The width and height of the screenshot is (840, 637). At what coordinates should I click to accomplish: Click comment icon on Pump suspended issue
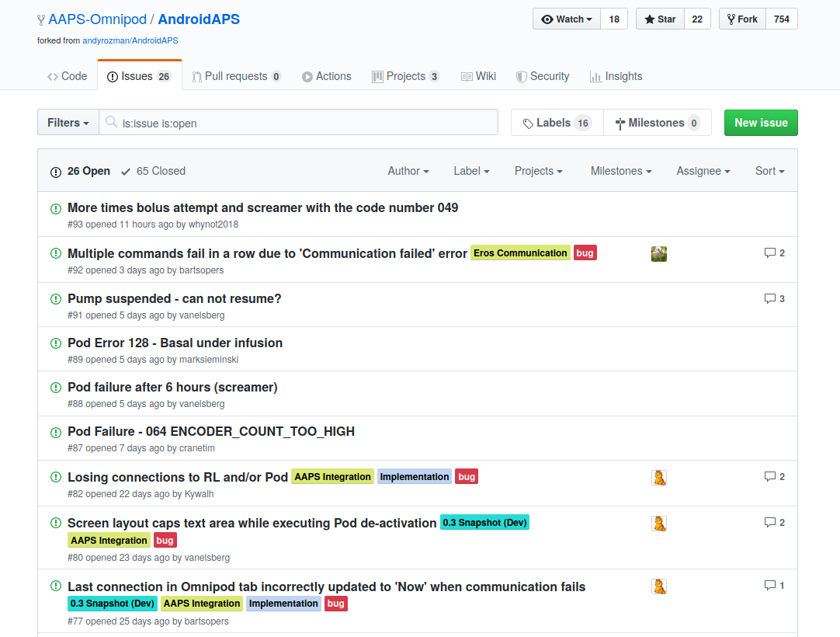tap(770, 298)
